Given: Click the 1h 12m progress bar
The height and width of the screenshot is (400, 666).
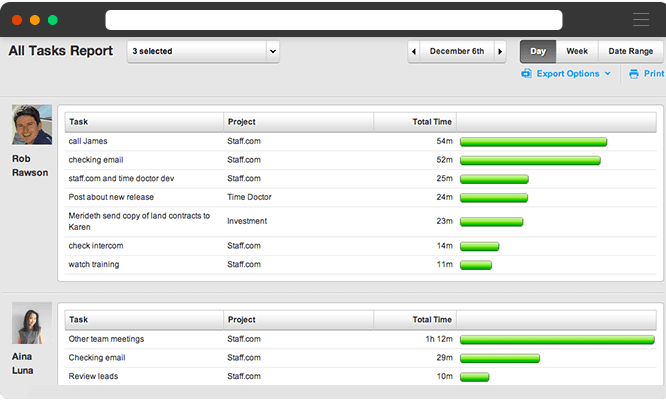Looking at the screenshot, I should coord(557,340).
